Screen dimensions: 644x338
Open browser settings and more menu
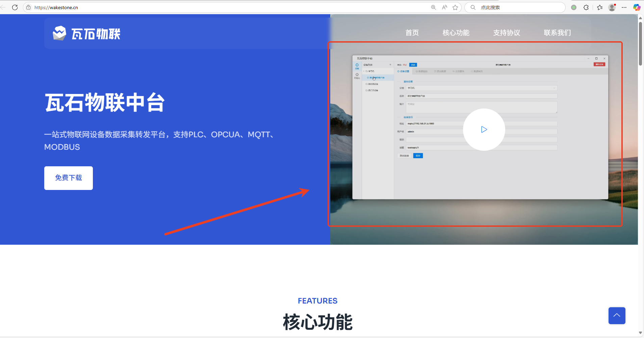624,7
